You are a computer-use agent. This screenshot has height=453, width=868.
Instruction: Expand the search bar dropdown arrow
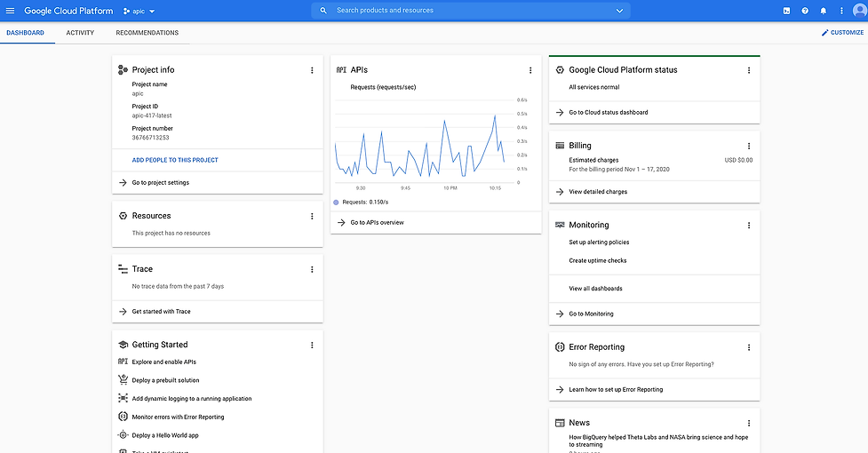[619, 11]
